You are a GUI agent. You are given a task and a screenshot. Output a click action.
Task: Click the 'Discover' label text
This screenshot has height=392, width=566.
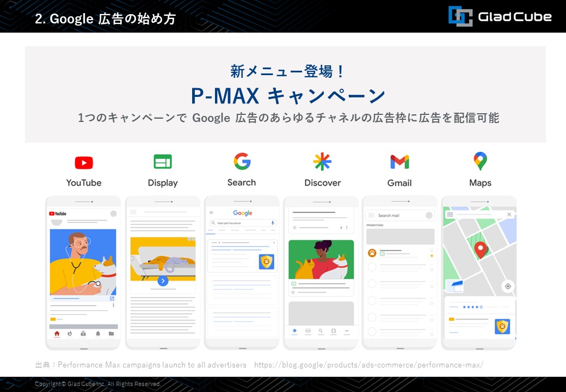click(x=322, y=182)
